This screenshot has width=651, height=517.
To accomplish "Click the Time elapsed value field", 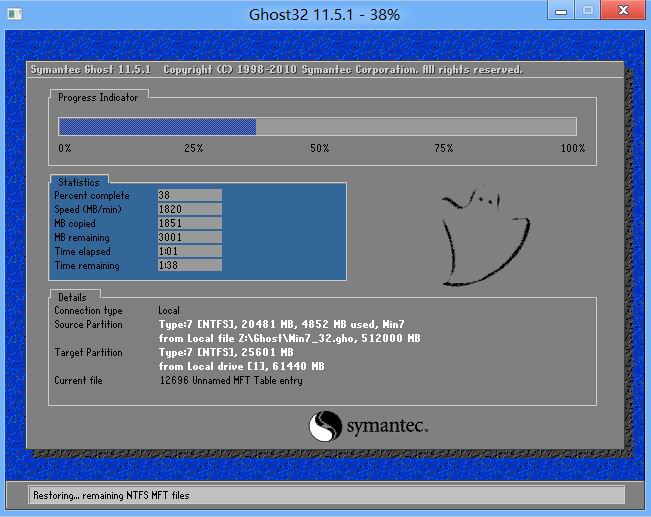I will (x=189, y=252).
